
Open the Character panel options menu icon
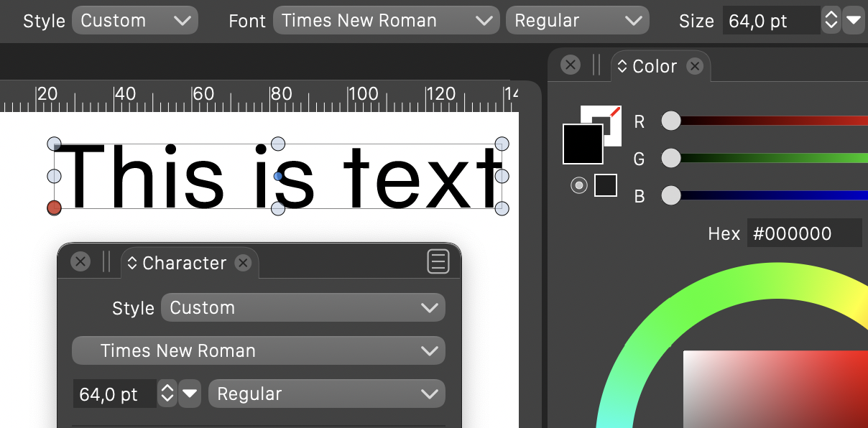coord(438,262)
